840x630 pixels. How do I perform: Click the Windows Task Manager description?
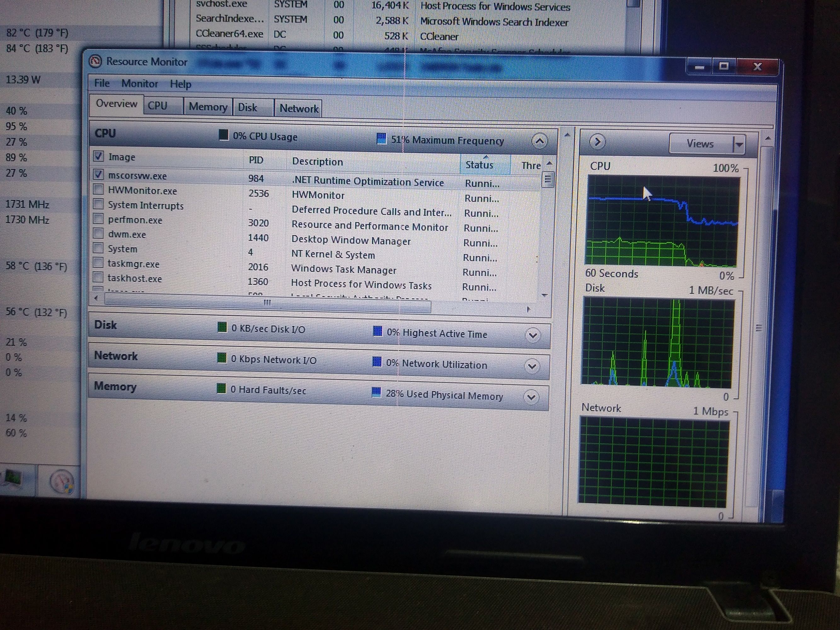(343, 269)
